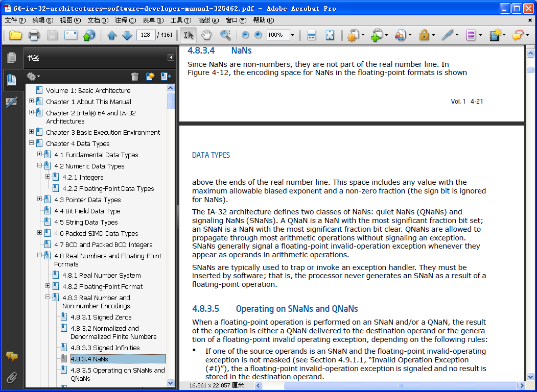Click the zoom out minus button
The height and width of the screenshot is (392, 537).
[245, 35]
